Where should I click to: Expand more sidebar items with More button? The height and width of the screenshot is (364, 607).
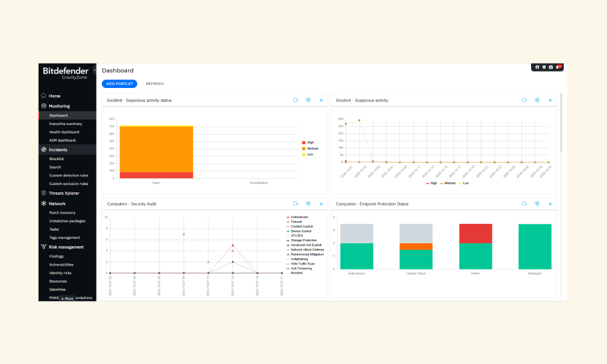[x=67, y=298]
